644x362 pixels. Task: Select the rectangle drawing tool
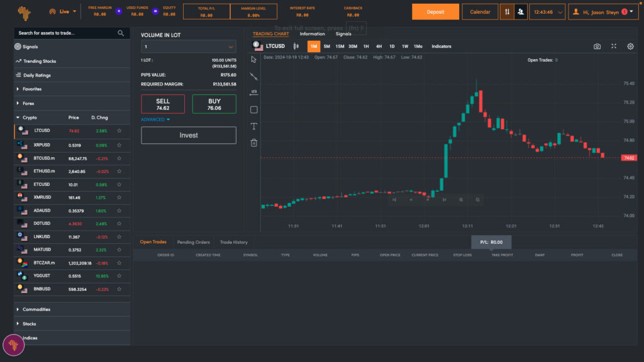254,109
